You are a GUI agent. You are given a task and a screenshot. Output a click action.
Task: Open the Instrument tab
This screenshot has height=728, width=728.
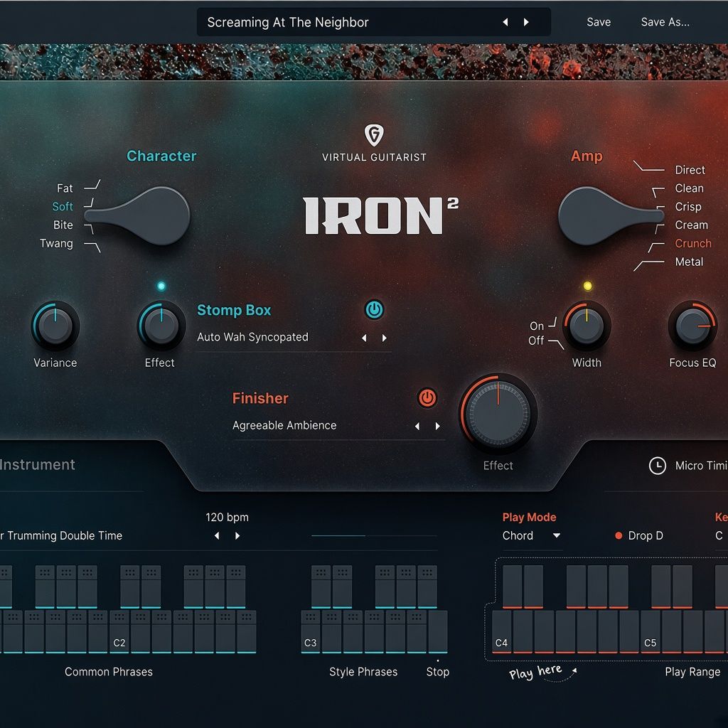point(37,465)
